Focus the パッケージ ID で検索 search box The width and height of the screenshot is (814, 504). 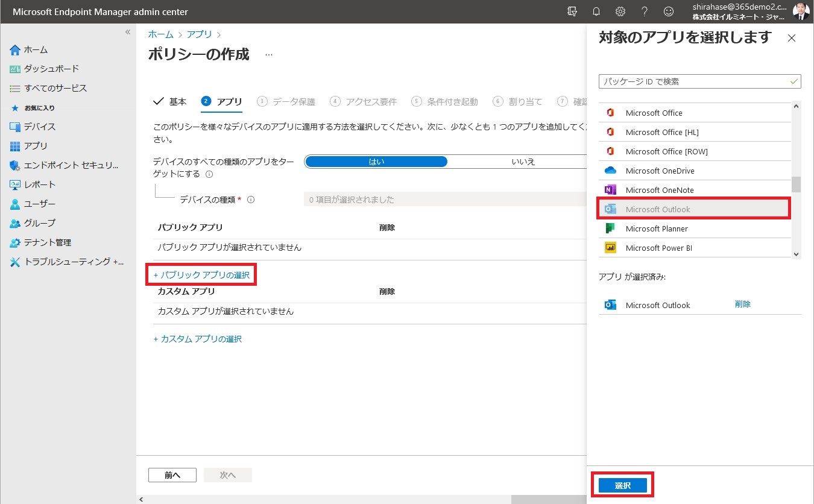(700, 81)
